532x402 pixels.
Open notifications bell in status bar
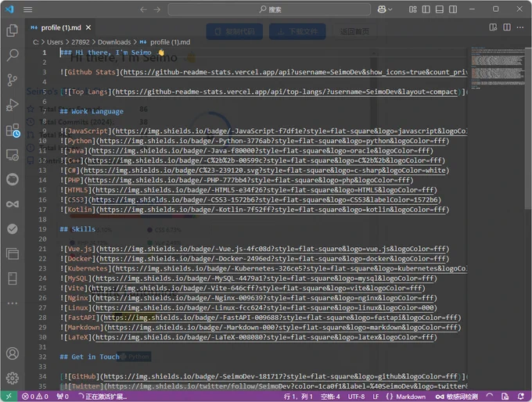click(521, 397)
